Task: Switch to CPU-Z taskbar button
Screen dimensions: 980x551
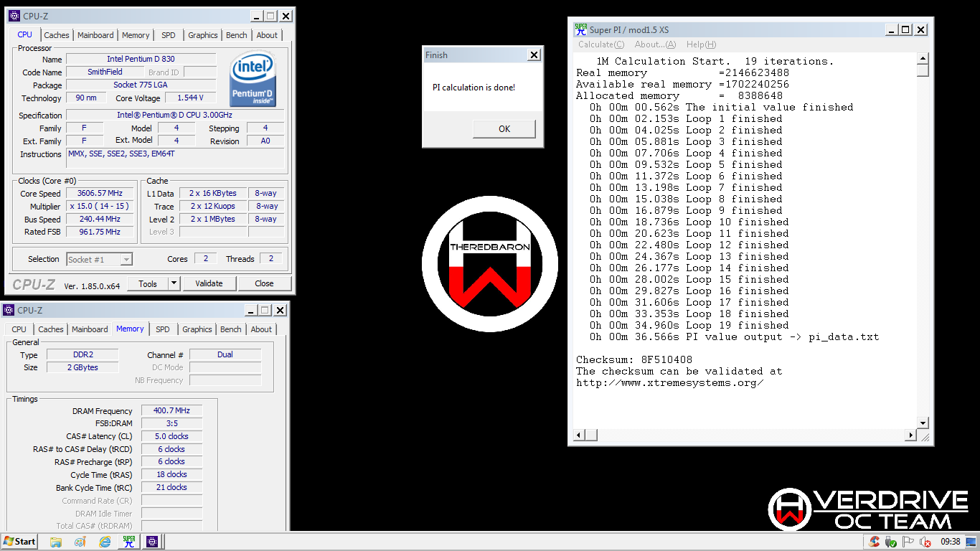Action: tap(152, 542)
